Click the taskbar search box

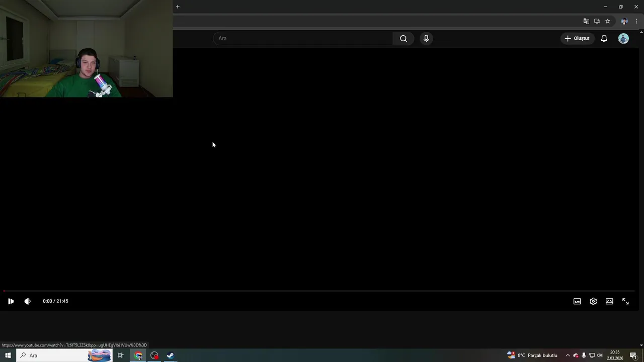[x=65, y=355]
